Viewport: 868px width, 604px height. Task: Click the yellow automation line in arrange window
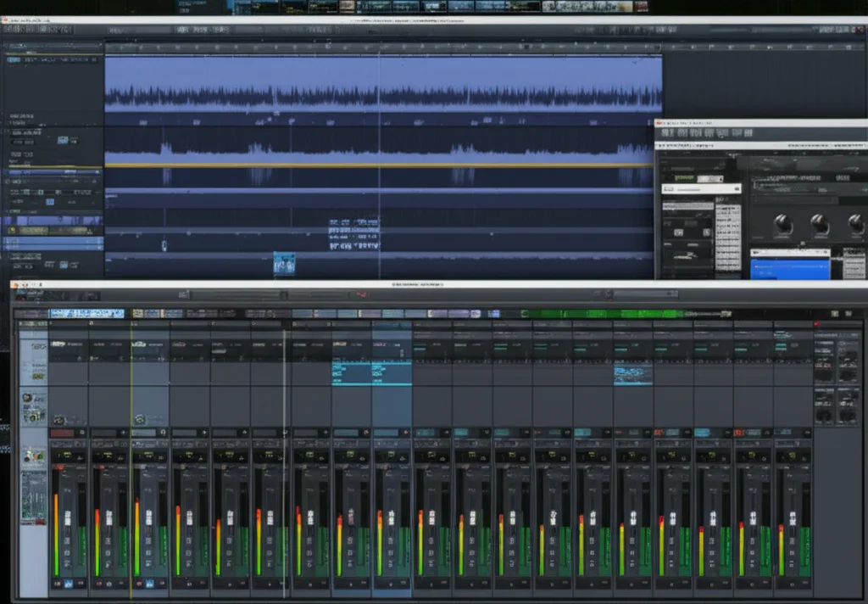(379, 165)
